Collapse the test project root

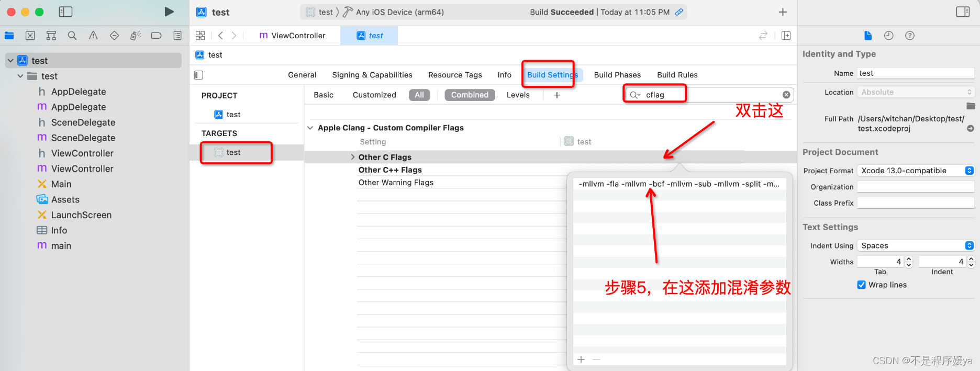10,61
